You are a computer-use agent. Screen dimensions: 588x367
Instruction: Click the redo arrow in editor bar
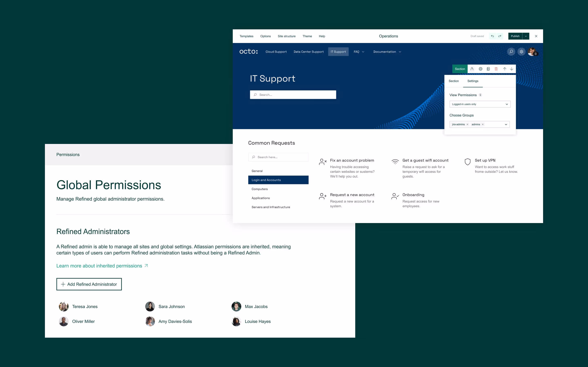(x=500, y=36)
